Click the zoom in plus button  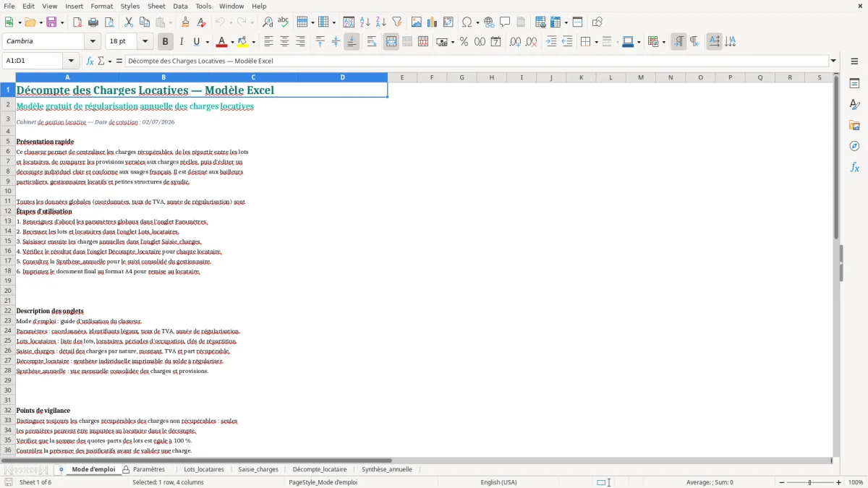coord(839,482)
